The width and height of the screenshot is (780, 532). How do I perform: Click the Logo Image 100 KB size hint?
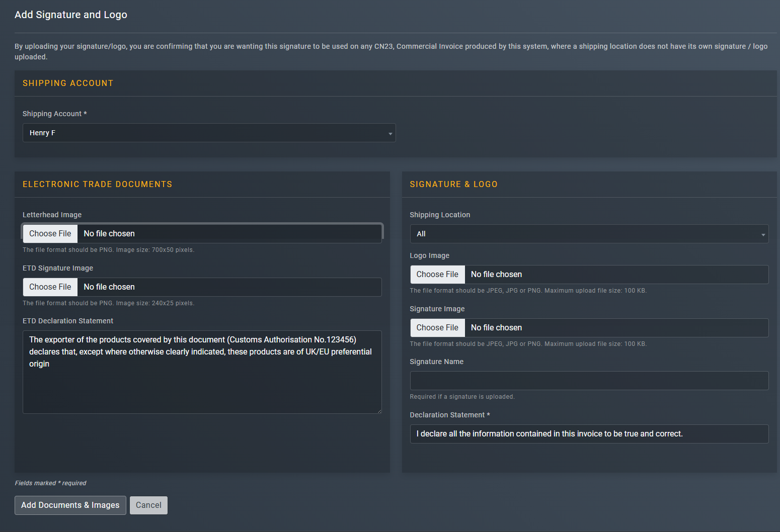pos(528,291)
